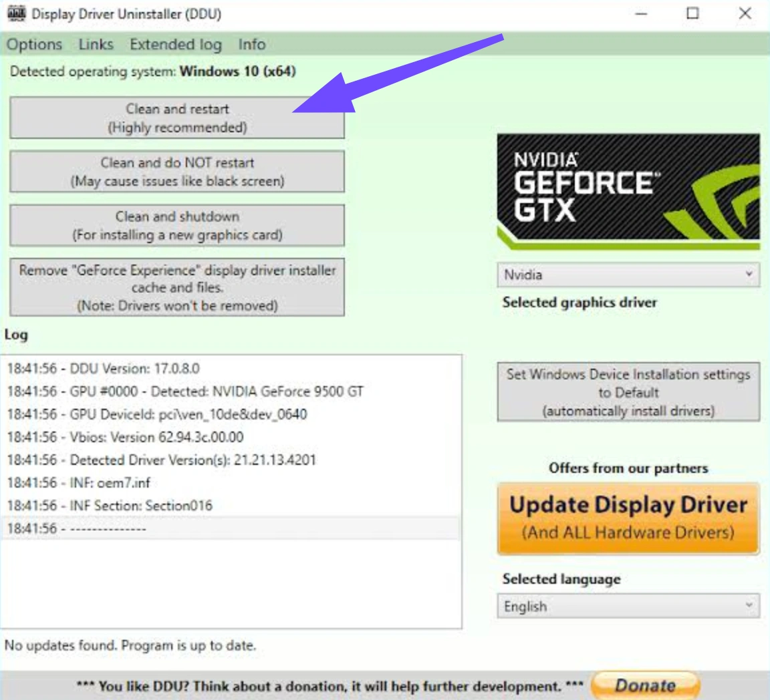Click 'Detected operating system: Windows 10 (x64)' text
Image resolution: width=770 pixels, height=700 pixels.
point(152,71)
